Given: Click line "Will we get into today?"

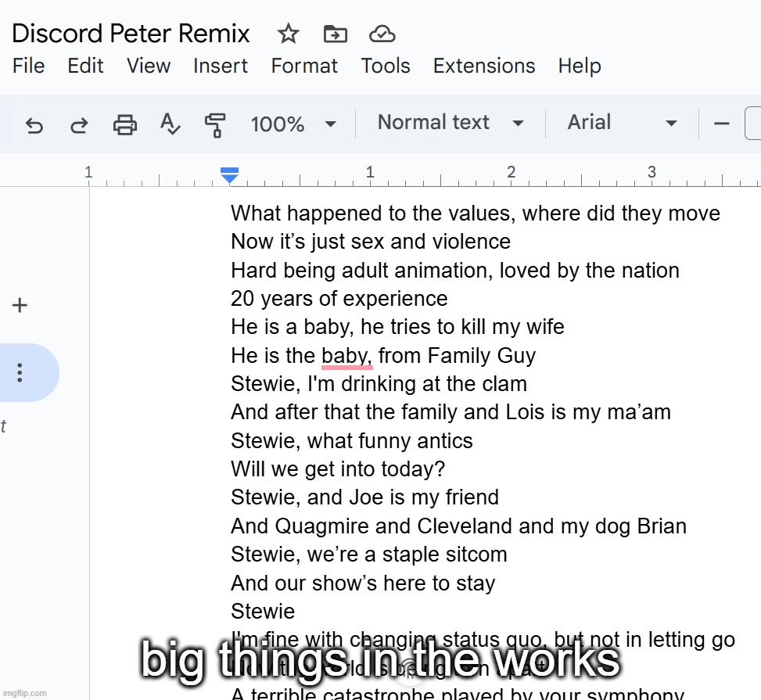Looking at the screenshot, I should [x=338, y=469].
